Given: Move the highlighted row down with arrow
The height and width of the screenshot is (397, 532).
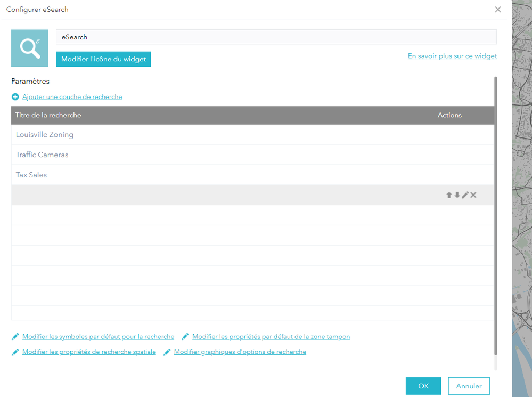Looking at the screenshot, I should coord(457,195).
